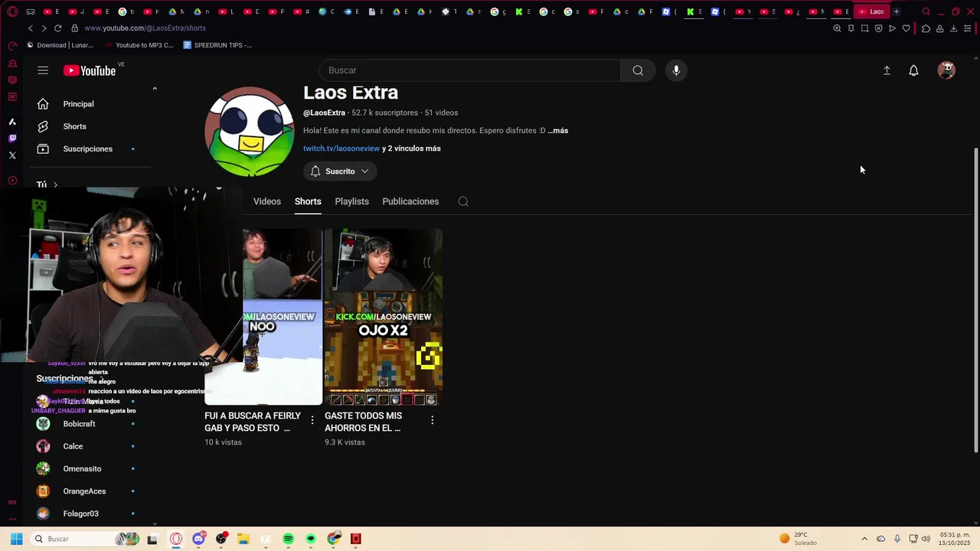Expand the Tú section chevron
The image size is (980, 551).
pyautogui.click(x=55, y=184)
